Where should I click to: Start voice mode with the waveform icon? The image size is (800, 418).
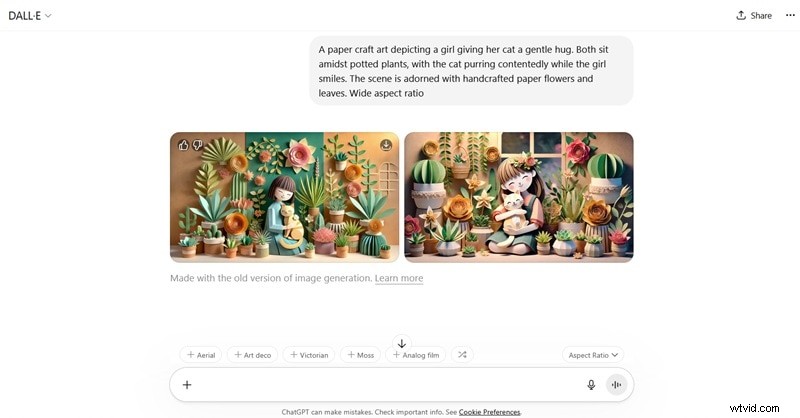click(616, 385)
